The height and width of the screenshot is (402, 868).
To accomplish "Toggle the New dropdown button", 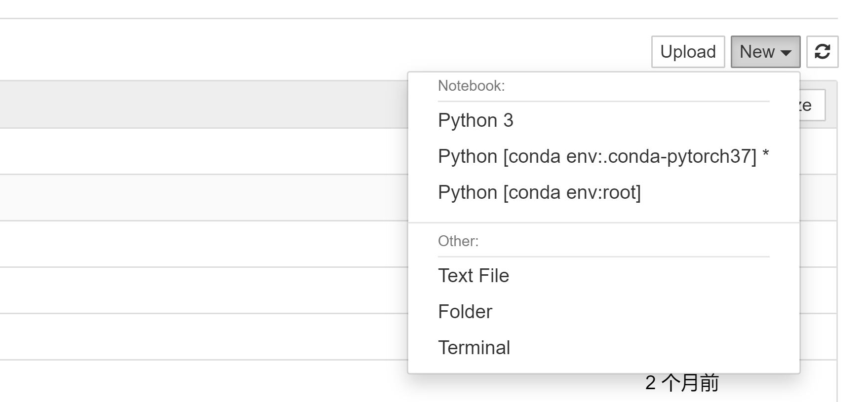I will pos(758,52).
